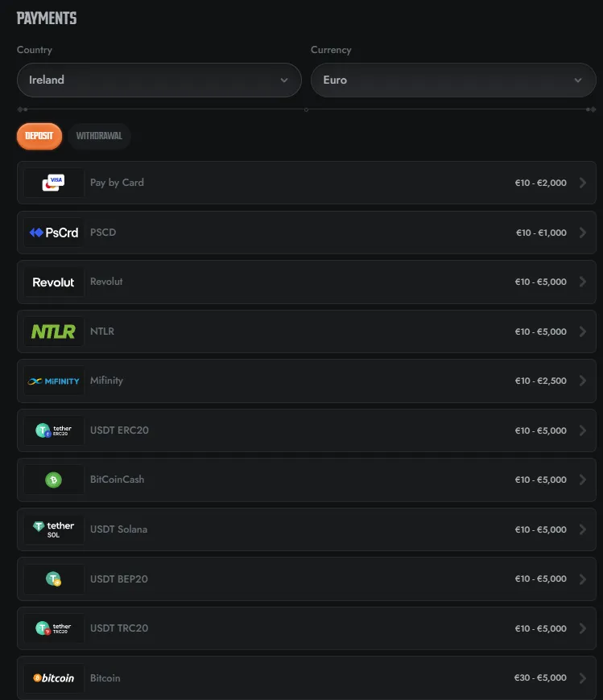
Task: Open the Currency dropdown showing Euro
Action: click(x=453, y=80)
